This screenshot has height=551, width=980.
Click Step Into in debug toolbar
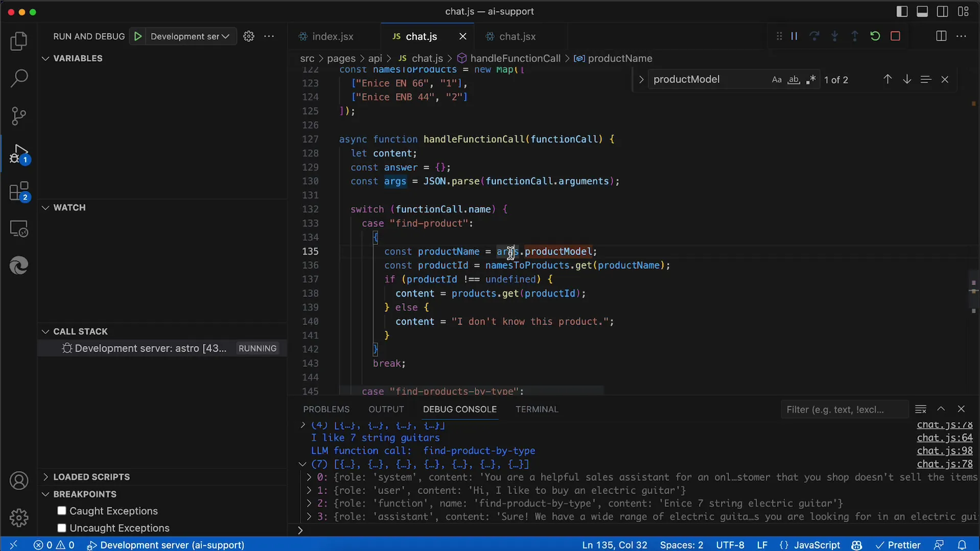835,36
